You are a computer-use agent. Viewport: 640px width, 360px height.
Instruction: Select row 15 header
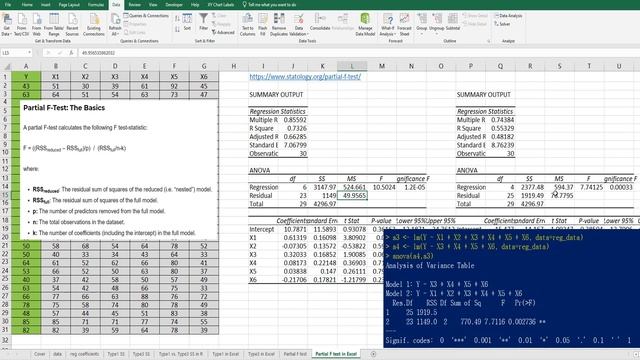click(5, 196)
